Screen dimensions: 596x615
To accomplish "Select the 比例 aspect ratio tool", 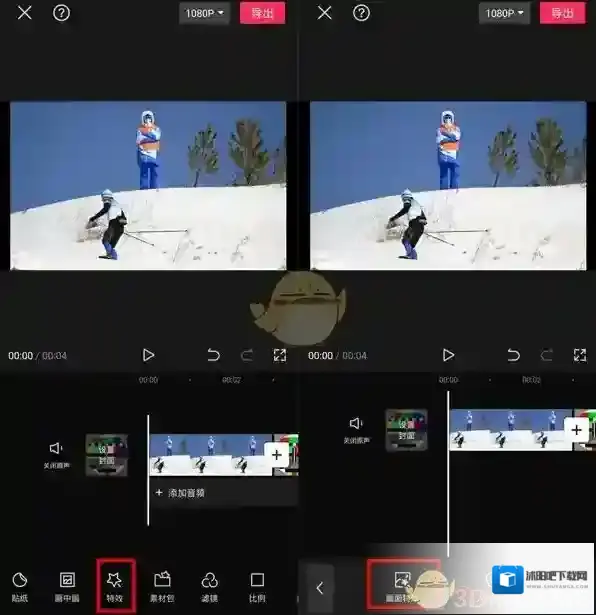I will click(x=257, y=587).
